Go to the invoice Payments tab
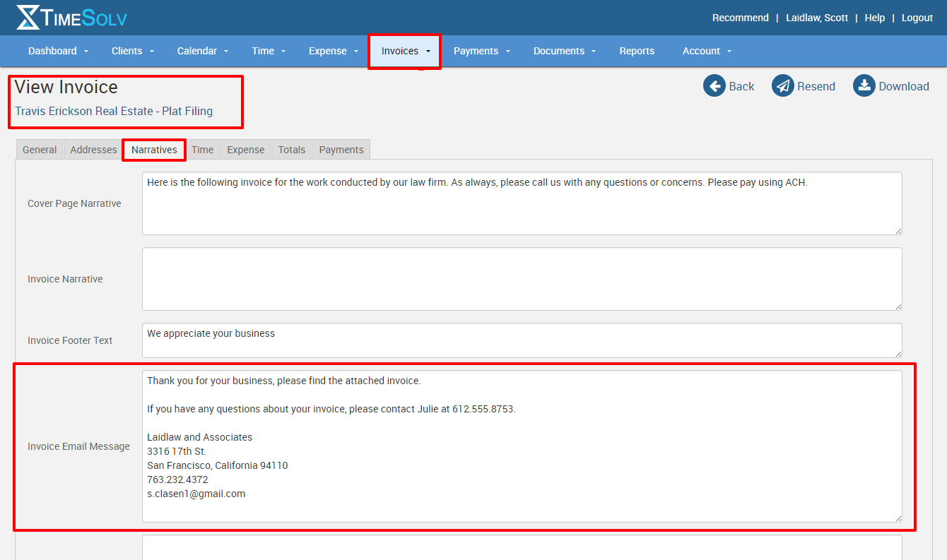 pos(341,150)
